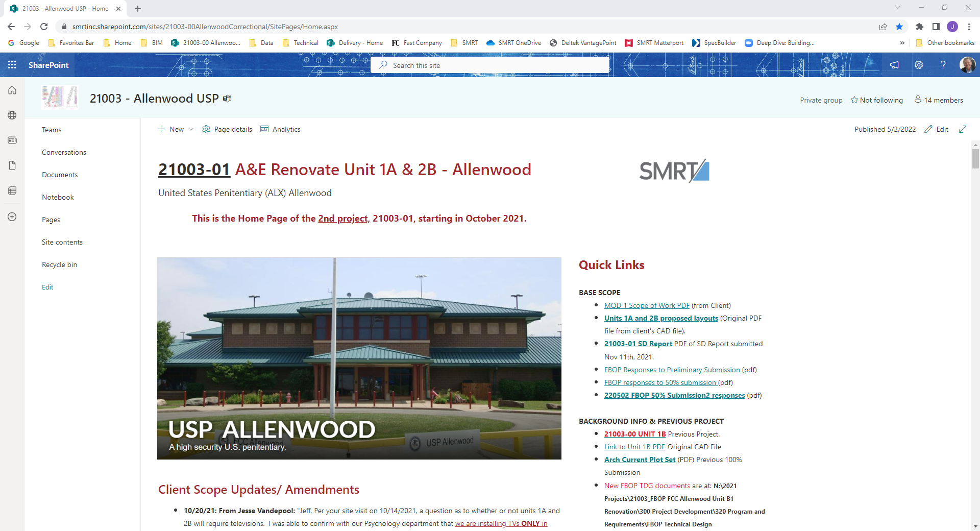Follow this site via the star toggle
This screenshot has width=980, height=531.
click(877, 100)
